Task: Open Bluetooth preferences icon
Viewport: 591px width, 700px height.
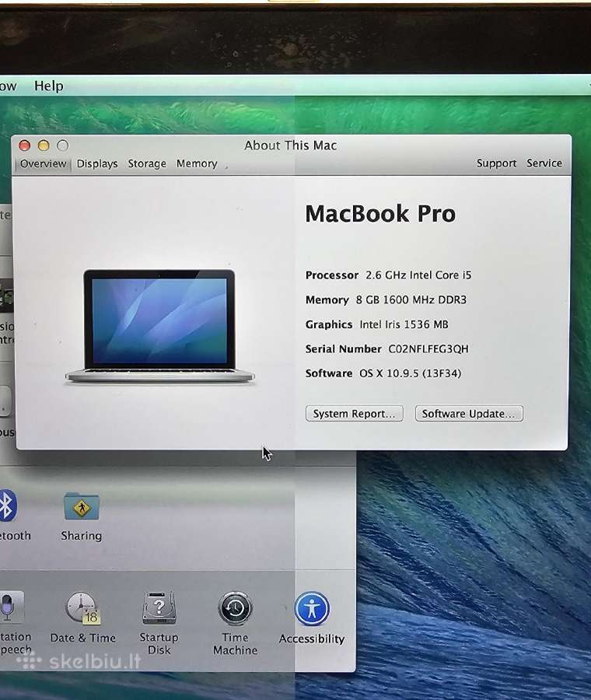Action: (x=8, y=506)
